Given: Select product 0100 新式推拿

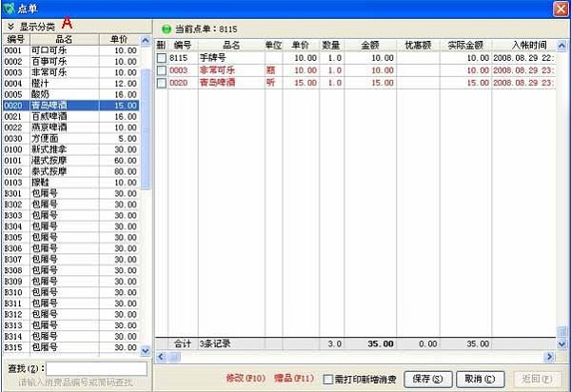Looking at the screenshot, I should [x=71, y=149].
